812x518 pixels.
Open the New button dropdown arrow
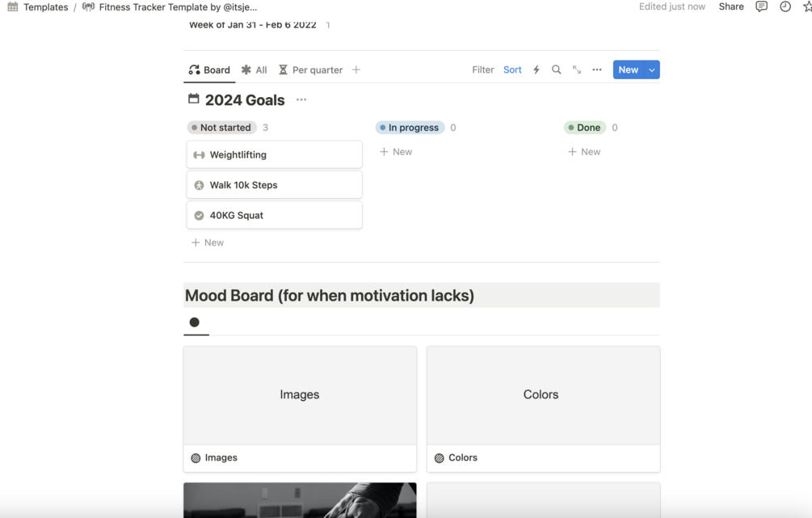(652, 70)
